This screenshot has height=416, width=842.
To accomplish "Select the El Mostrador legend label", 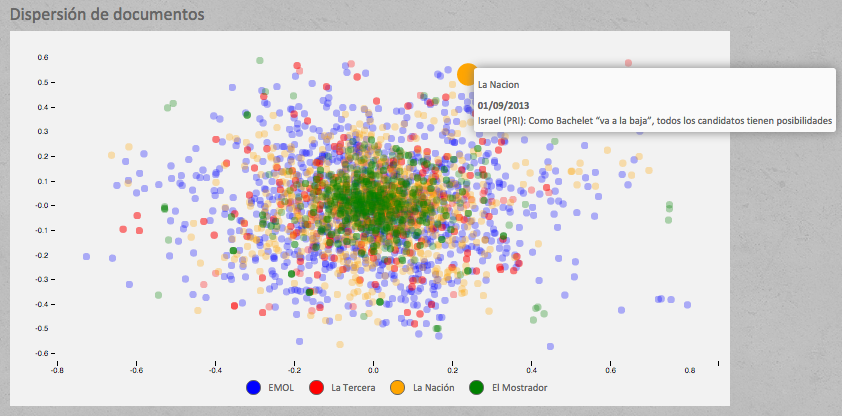I will point(520,388).
